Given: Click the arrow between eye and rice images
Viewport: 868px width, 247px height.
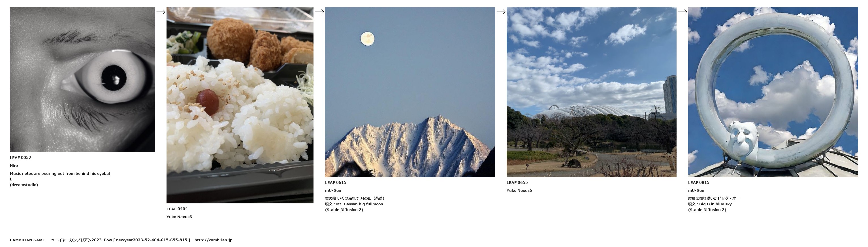Looking at the screenshot, I should point(161,12).
